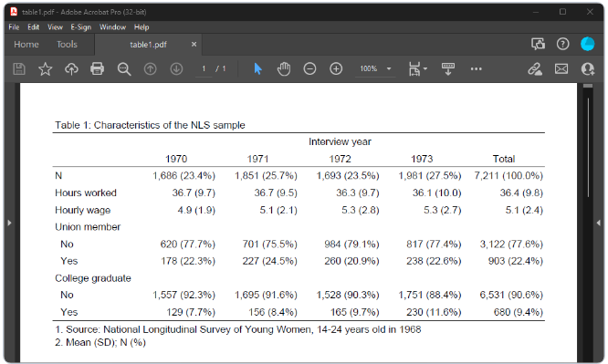The image size is (608, 364).
Task: Open the View menu
Action: (55, 27)
